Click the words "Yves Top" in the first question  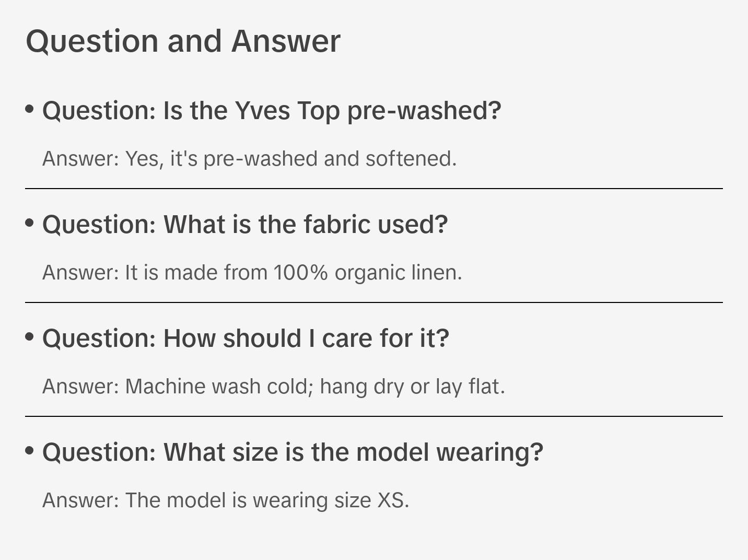pos(287,111)
